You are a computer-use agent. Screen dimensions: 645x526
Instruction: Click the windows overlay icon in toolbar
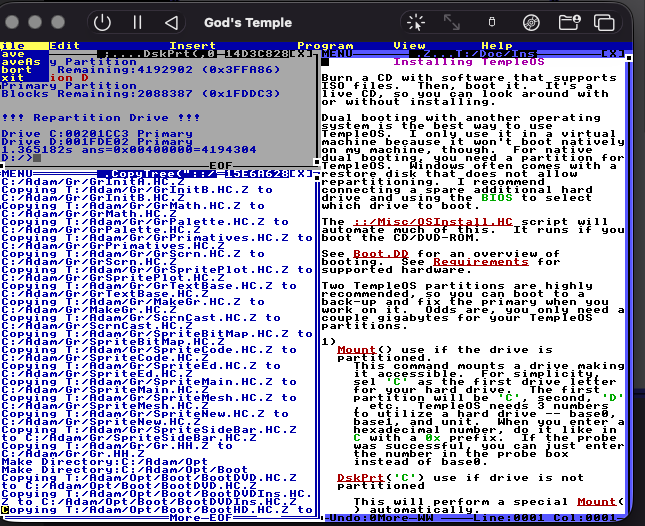click(x=604, y=23)
